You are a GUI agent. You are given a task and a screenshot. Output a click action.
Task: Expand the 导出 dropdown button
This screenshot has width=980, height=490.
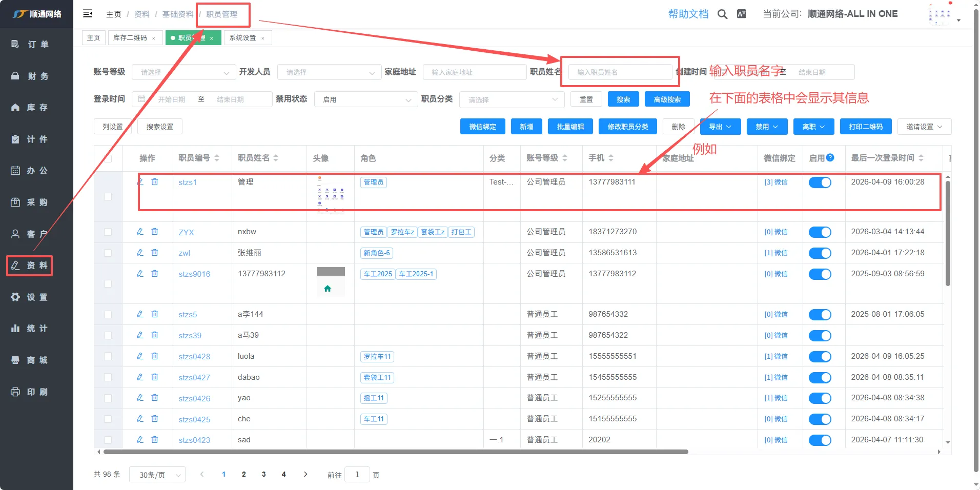click(720, 127)
